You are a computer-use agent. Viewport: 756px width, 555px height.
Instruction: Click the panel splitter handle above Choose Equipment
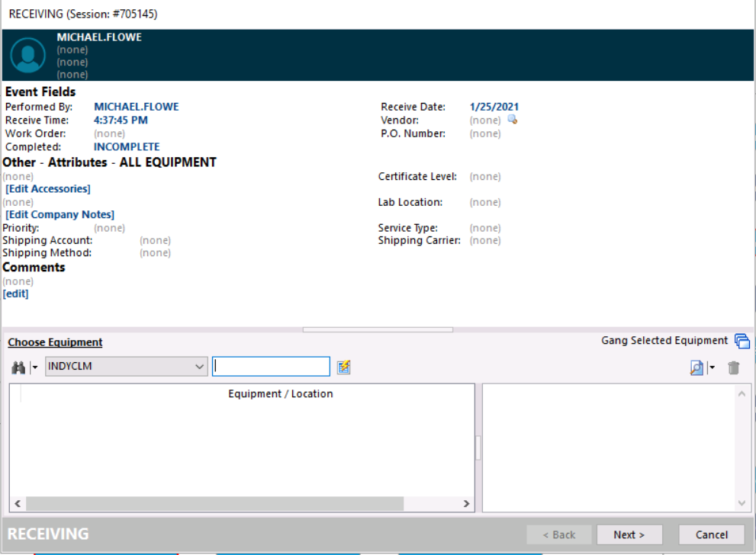point(378,330)
